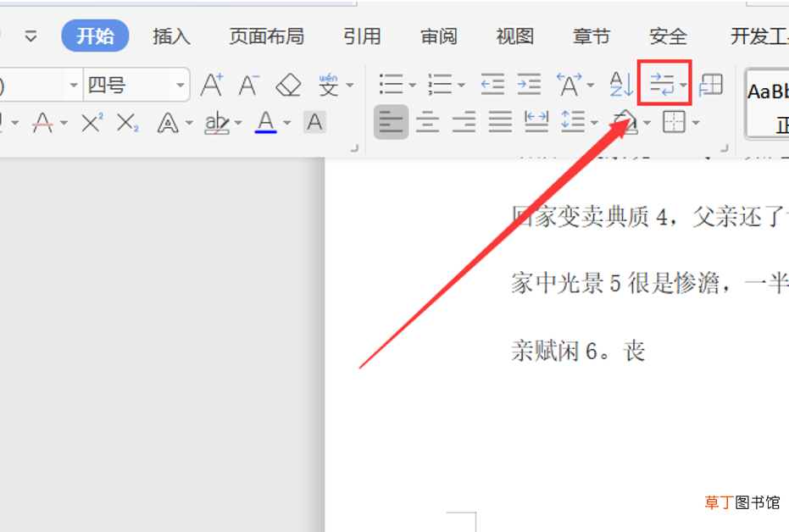Screen dimensions: 789x532
Task: Align paragraph text right
Action: (x=464, y=122)
